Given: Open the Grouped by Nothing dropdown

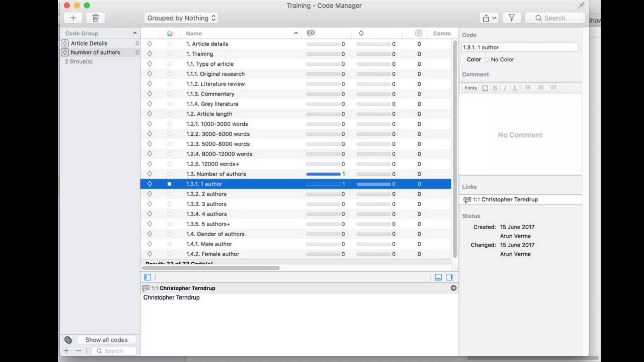Looking at the screenshot, I should click(x=181, y=18).
